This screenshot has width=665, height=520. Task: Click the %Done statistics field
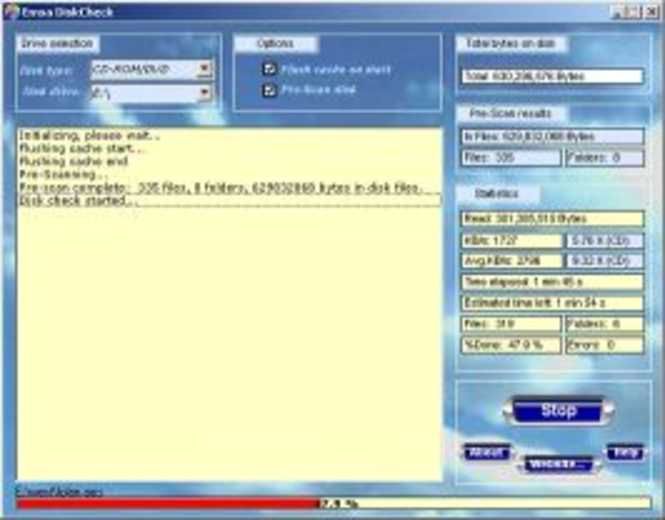[510, 345]
